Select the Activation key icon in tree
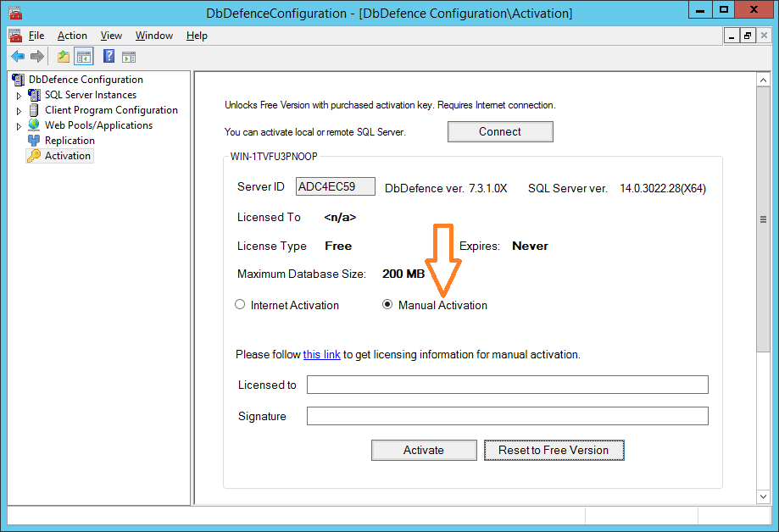The width and height of the screenshot is (779, 532). coord(34,156)
